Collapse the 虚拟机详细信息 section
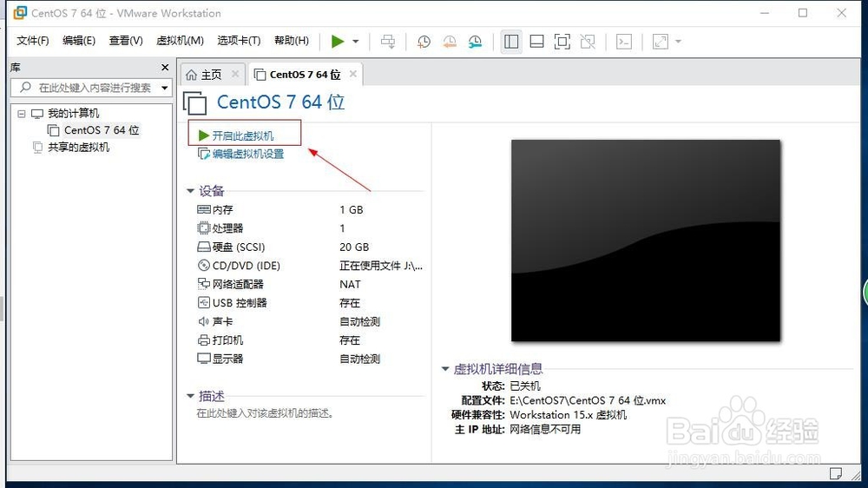Screen dimensions: 868x488 [444, 369]
